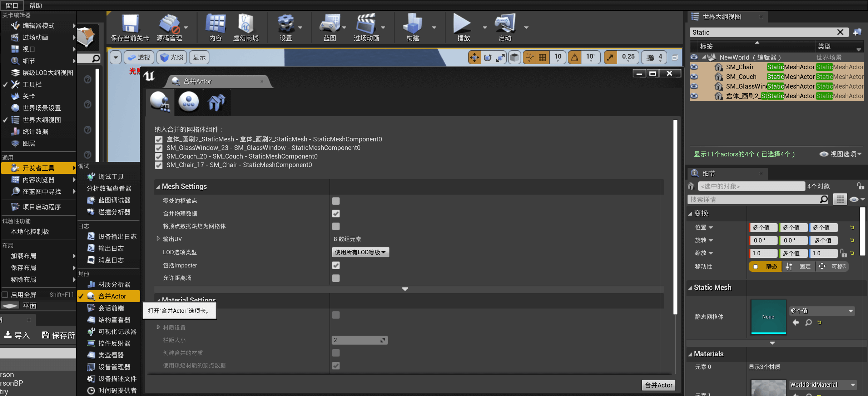
Task: Open the WorldGridMaterial dropdown
Action: click(x=823, y=385)
